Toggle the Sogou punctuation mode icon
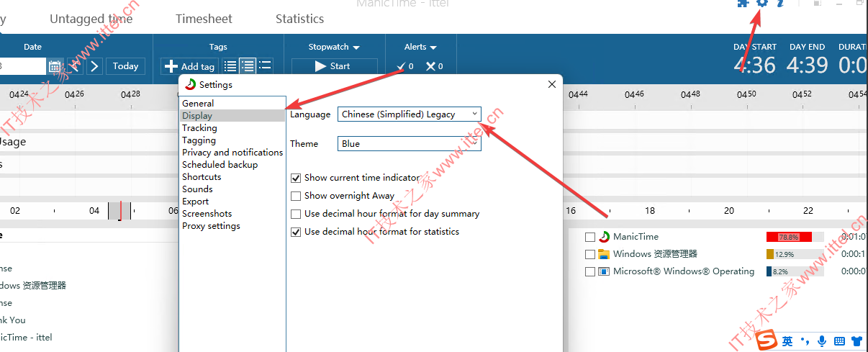This screenshot has height=352, width=868. [x=805, y=340]
